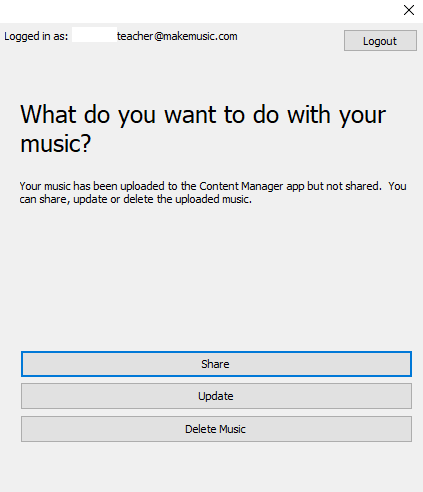The height and width of the screenshot is (492, 423).
Task: Sign out of the makemusic.com account
Action: point(380,41)
